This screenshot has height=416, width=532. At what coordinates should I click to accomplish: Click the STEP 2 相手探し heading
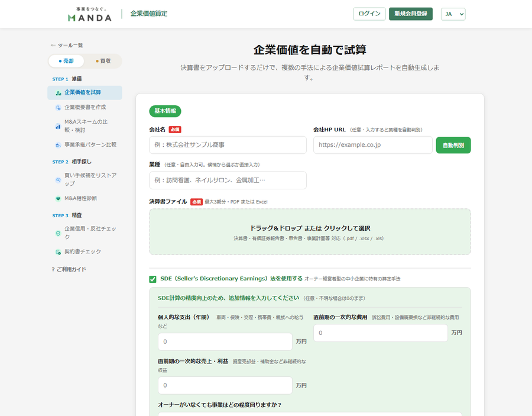[72, 162]
